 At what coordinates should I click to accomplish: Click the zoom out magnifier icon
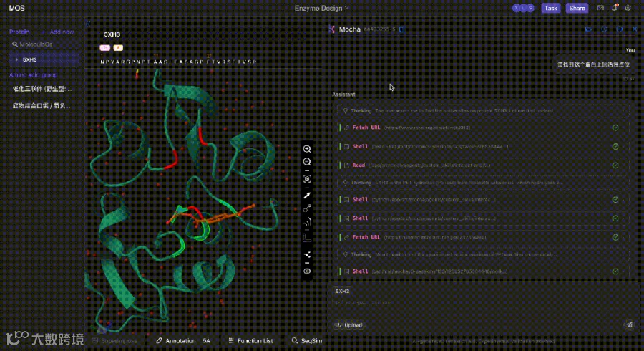[x=307, y=162]
